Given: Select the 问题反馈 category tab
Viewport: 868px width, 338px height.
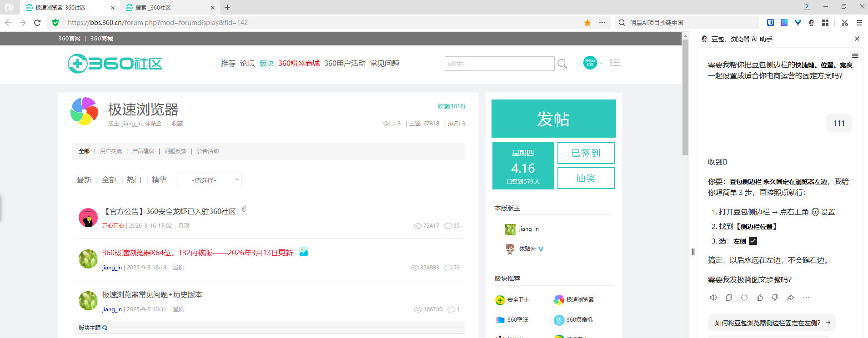Looking at the screenshot, I should click(176, 151).
